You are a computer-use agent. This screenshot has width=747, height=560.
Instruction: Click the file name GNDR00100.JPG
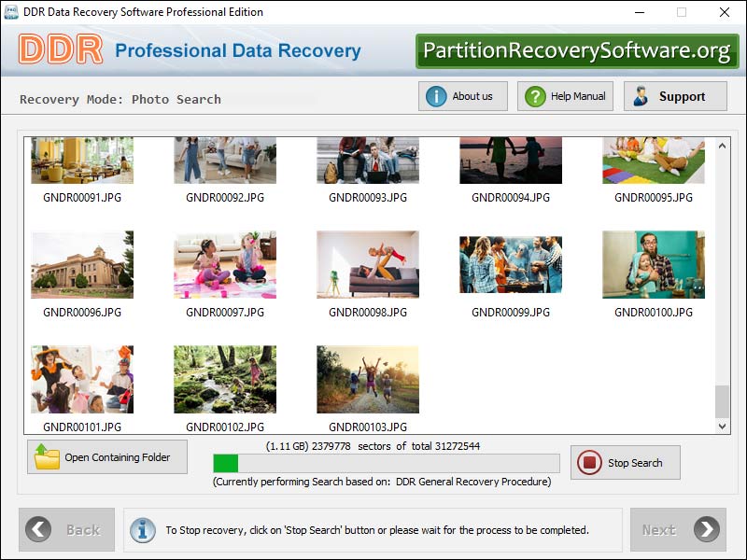(654, 313)
